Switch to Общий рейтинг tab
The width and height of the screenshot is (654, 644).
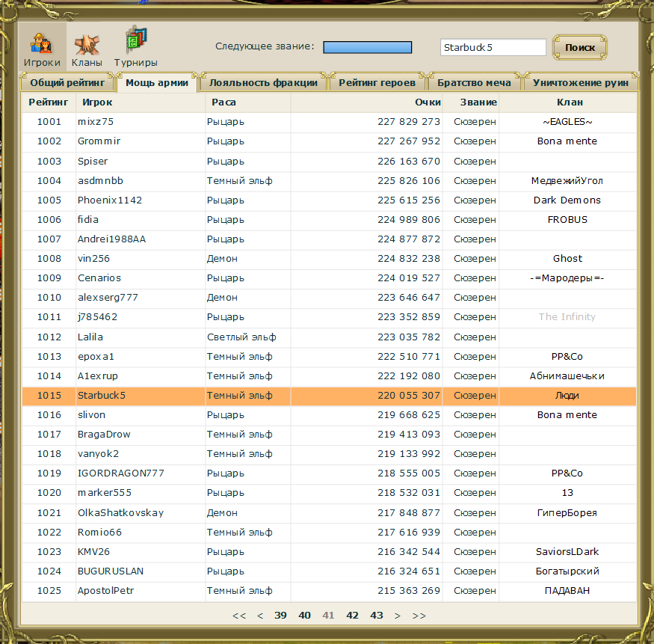[x=67, y=82]
